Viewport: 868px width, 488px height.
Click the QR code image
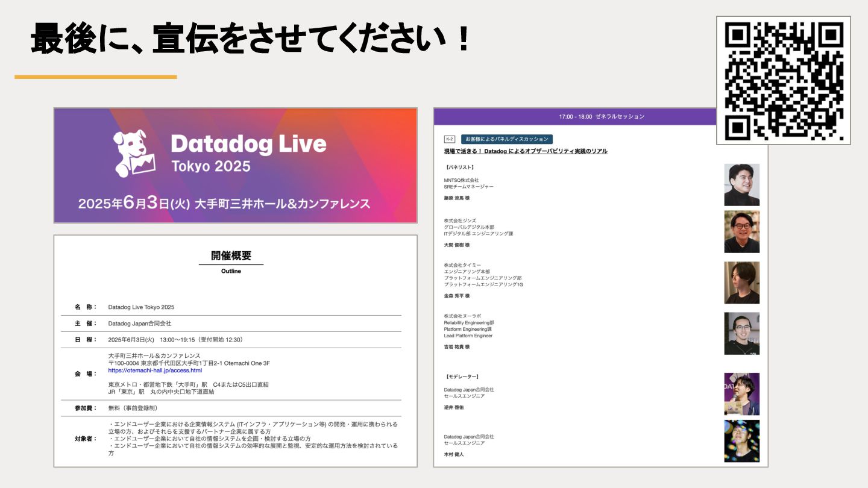tap(784, 80)
